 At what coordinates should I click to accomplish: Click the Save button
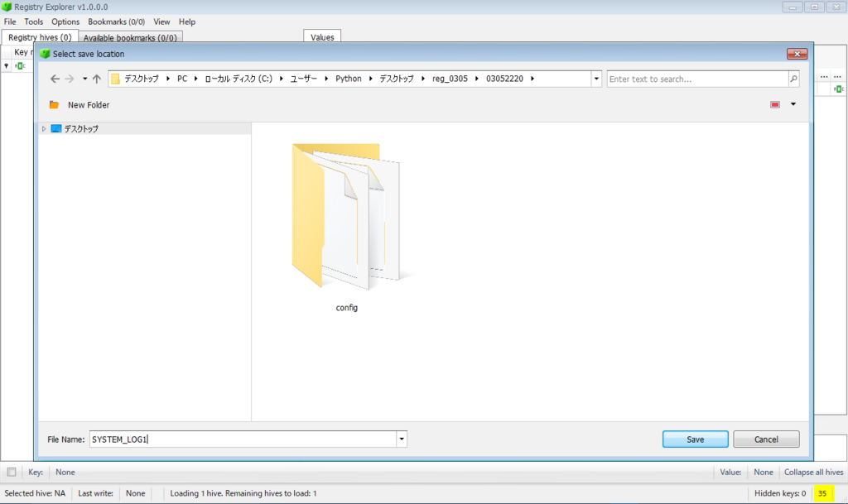tap(695, 439)
